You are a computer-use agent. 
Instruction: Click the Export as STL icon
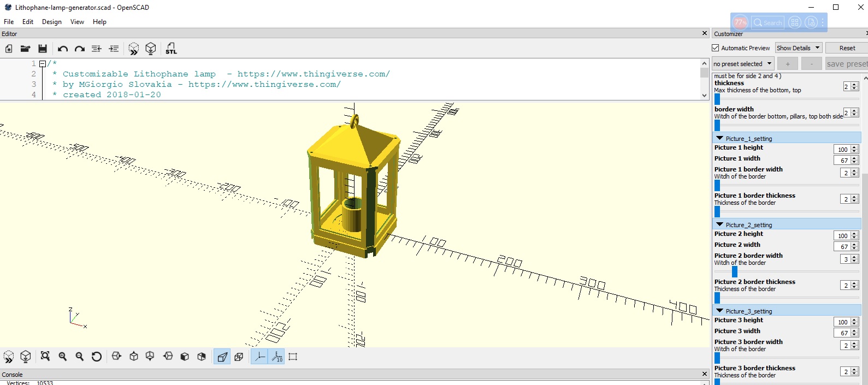(x=171, y=49)
